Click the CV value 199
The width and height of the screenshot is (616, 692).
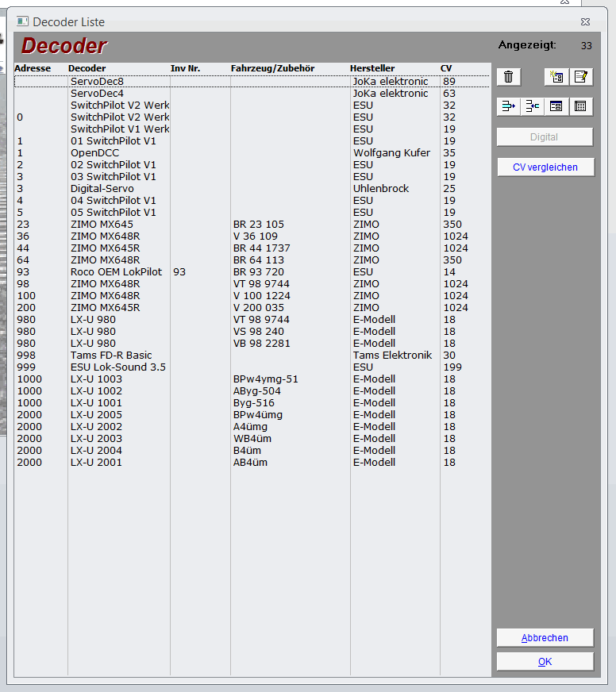(x=452, y=367)
